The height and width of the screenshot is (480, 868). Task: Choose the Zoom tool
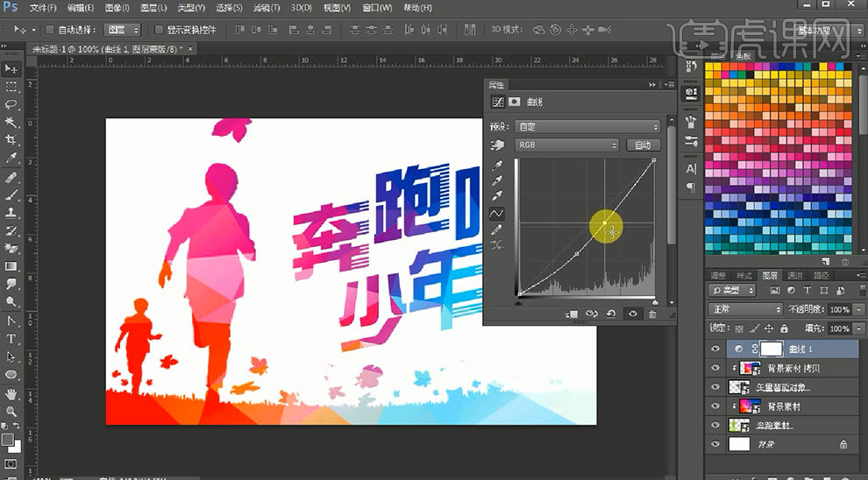[x=11, y=410]
